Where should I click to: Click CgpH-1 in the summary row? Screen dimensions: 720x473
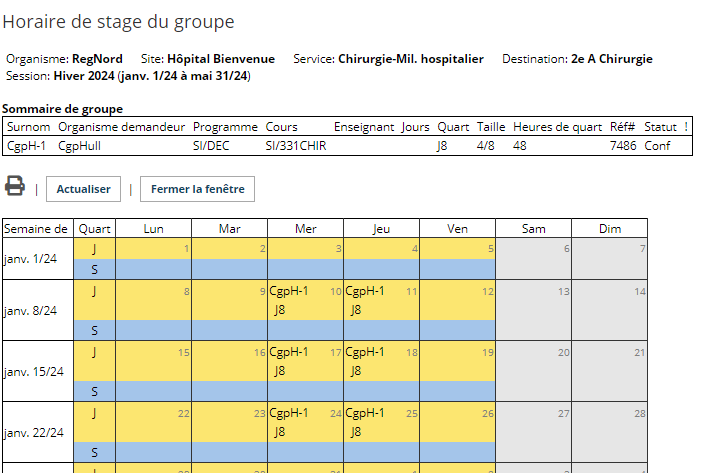tap(26, 146)
